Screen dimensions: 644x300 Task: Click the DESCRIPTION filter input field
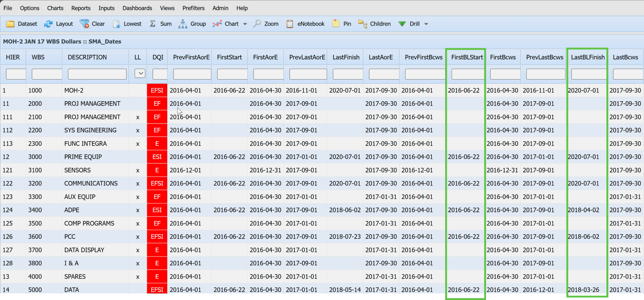(97, 74)
